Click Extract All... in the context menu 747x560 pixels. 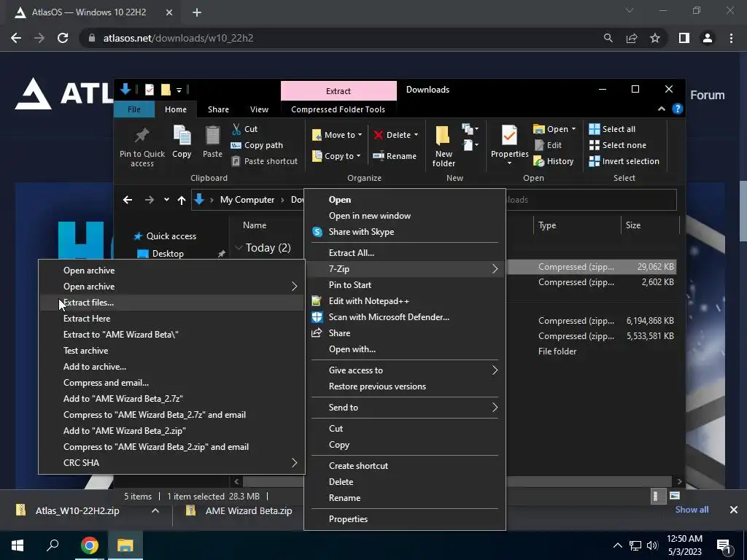tap(404, 253)
